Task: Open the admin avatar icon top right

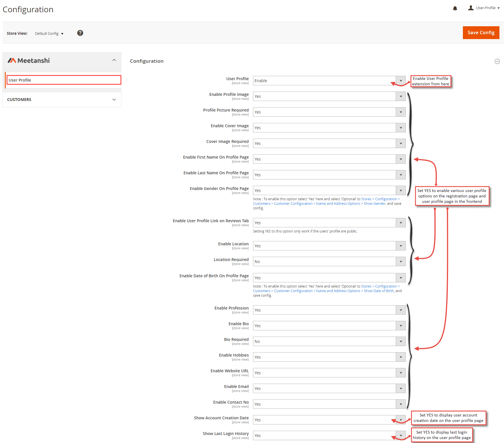Action: coord(471,8)
